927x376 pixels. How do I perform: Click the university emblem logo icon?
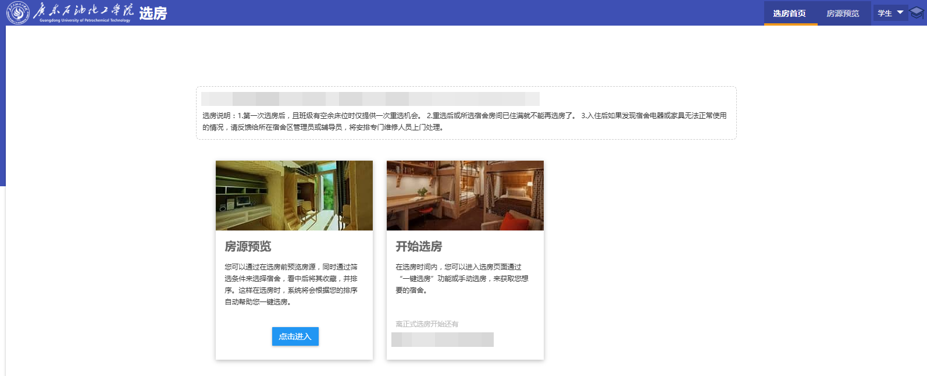click(17, 12)
